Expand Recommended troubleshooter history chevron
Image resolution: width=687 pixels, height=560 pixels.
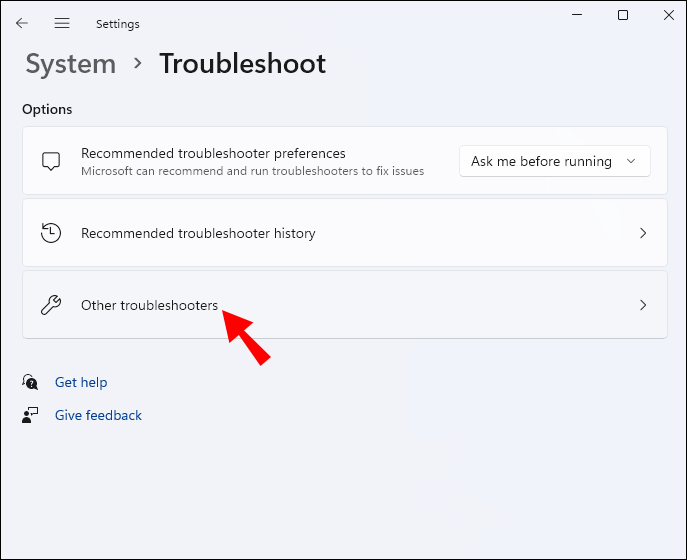643,233
